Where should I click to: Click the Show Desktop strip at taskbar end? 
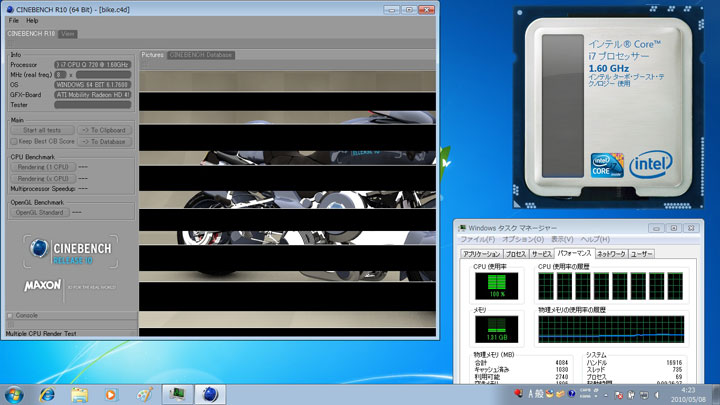[x=715, y=394]
